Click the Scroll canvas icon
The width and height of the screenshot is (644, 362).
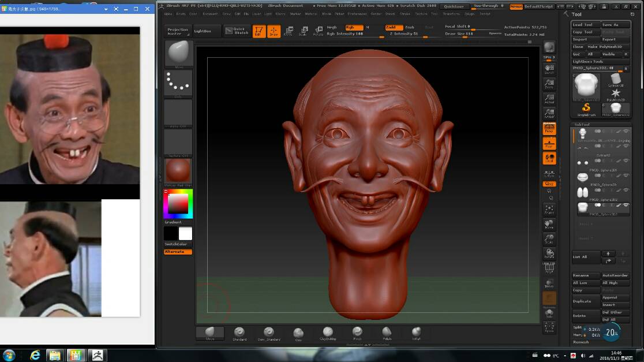pos(549,69)
